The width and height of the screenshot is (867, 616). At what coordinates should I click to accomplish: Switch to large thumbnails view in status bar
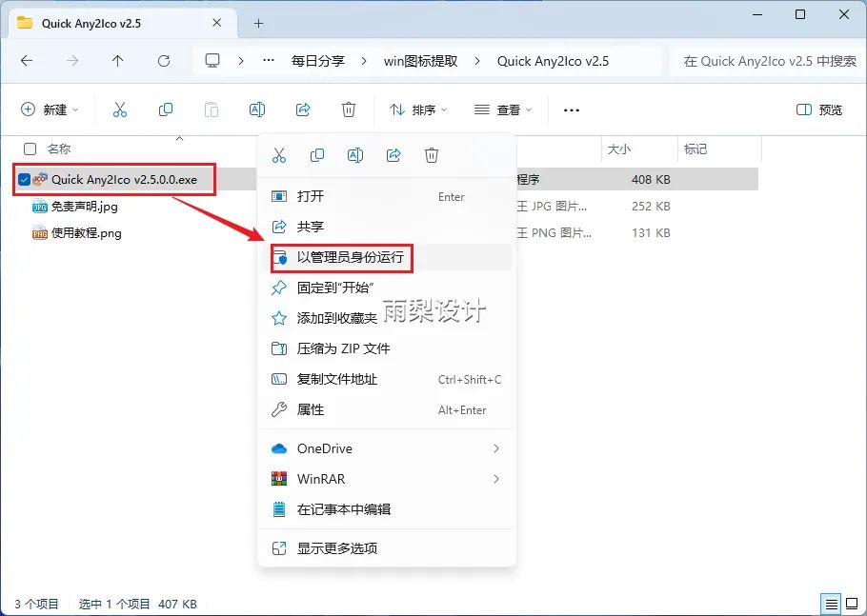click(x=852, y=604)
